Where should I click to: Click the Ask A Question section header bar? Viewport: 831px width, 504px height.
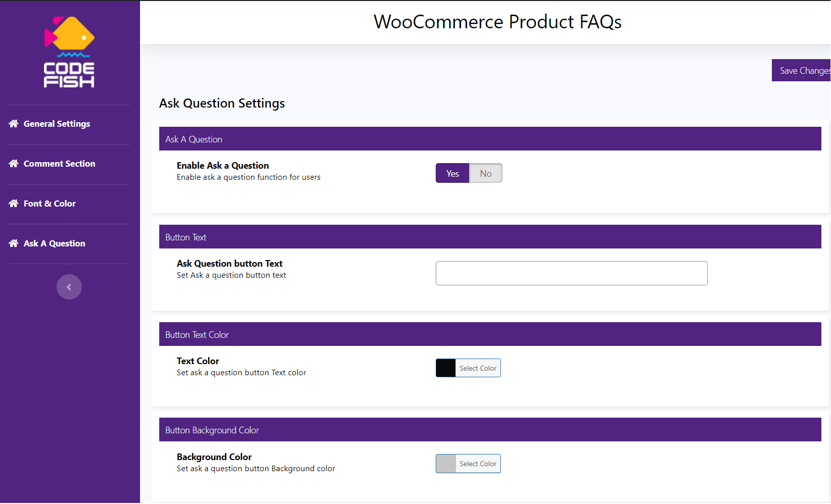(490, 139)
